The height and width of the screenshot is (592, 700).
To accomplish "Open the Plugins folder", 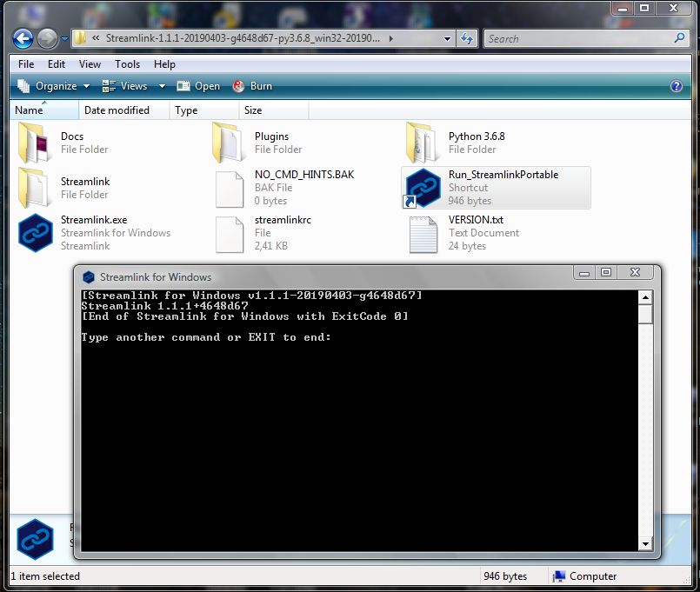I will (x=270, y=136).
